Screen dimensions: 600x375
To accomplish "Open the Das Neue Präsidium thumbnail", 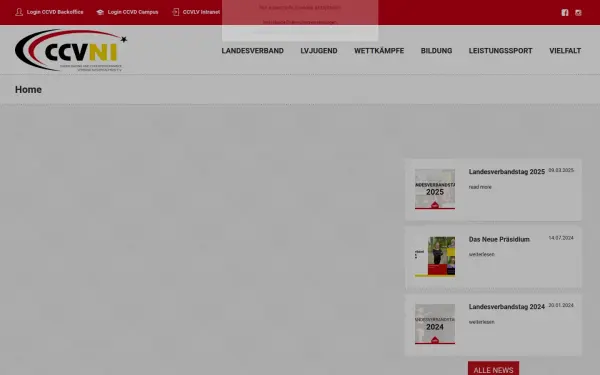I will pos(435,257).
